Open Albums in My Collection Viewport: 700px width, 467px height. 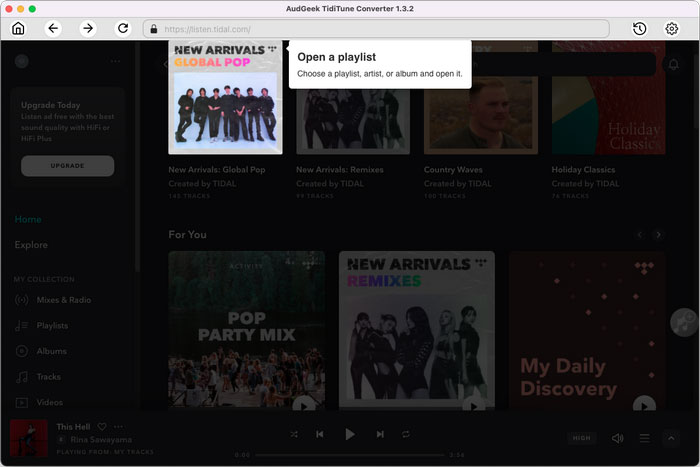pyautogui.click(x=51, y=351)
